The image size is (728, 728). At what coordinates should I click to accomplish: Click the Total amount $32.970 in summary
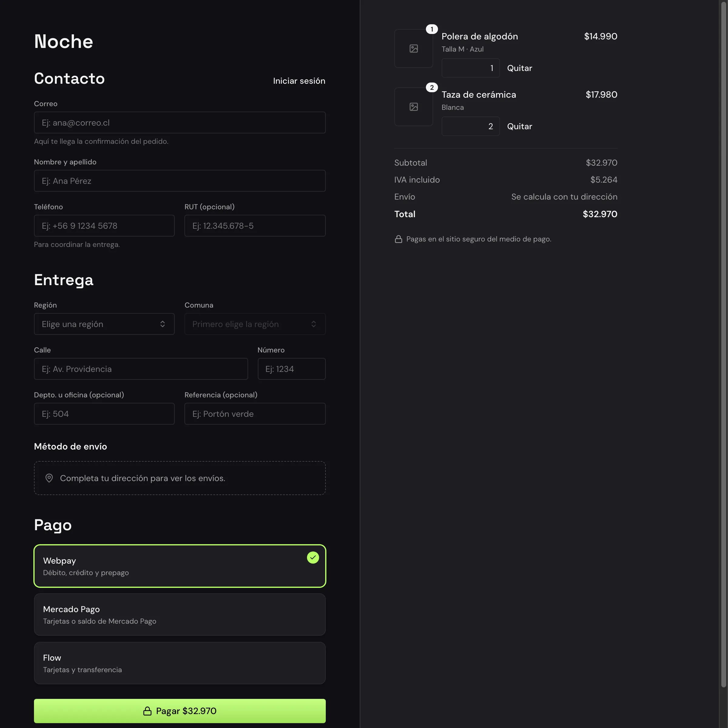pos(600,214)
